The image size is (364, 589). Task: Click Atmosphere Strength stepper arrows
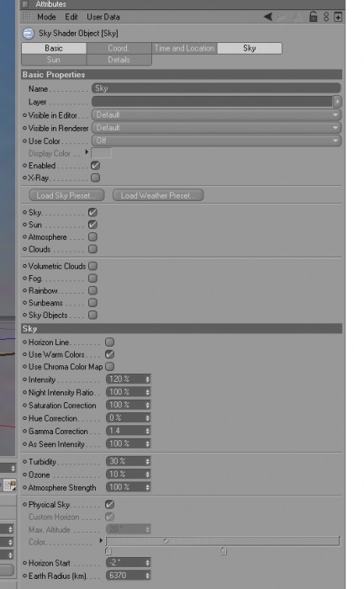(147, 487)
